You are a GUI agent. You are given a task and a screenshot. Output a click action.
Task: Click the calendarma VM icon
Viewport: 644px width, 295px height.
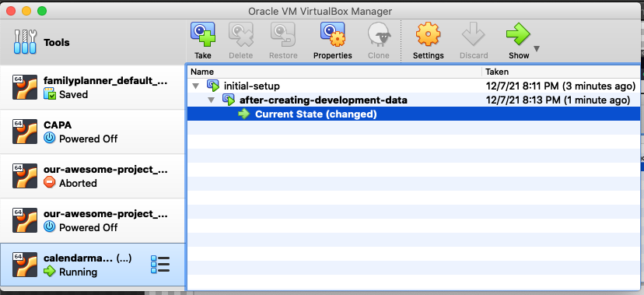[x=25, y=265]
